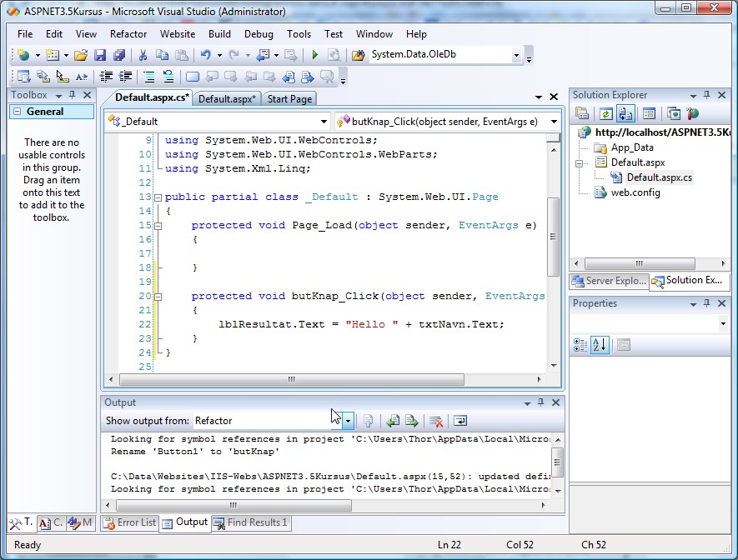
Task: Click the code editor vertical scrollbar thumb
Action: (x=553, y=237)
